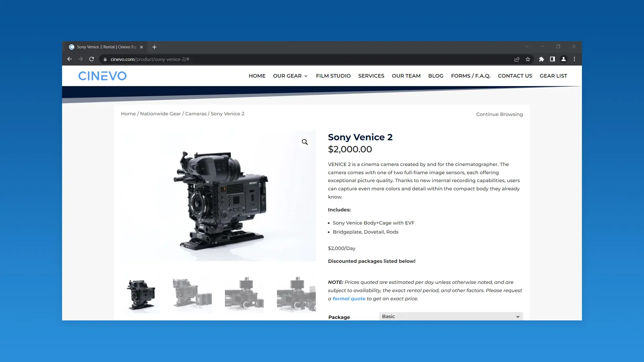Image resolution: width=644 pixels, height=362 pixels.
Task: Click the browser forward arrow
Action: [x=80, y=59]
